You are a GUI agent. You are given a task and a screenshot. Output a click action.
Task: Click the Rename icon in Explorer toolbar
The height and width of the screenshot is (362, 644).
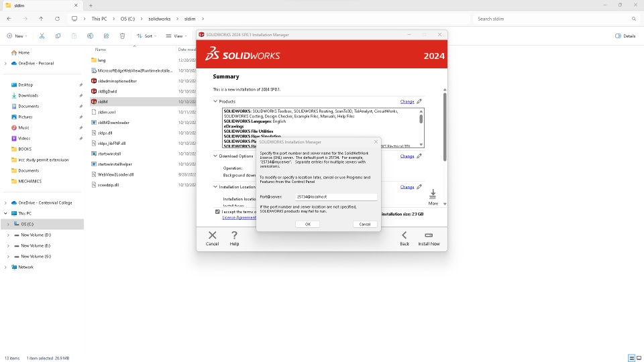(90, 36)
